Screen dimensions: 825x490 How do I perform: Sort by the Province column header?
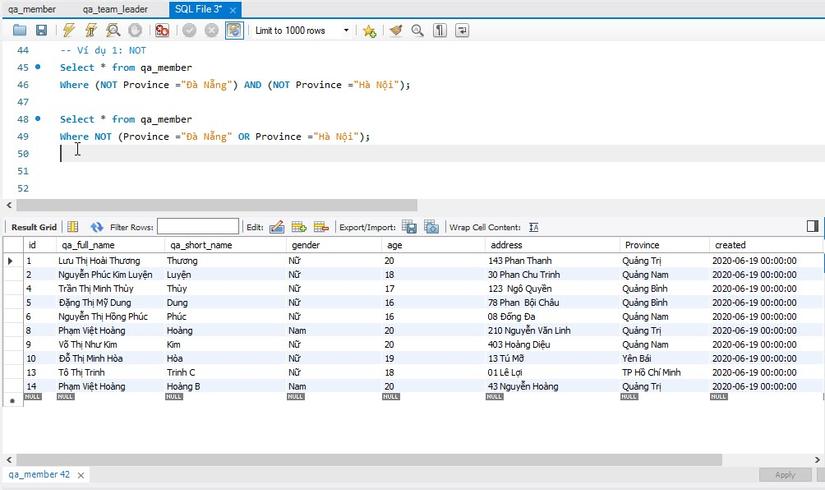click(x=642, y=245)
